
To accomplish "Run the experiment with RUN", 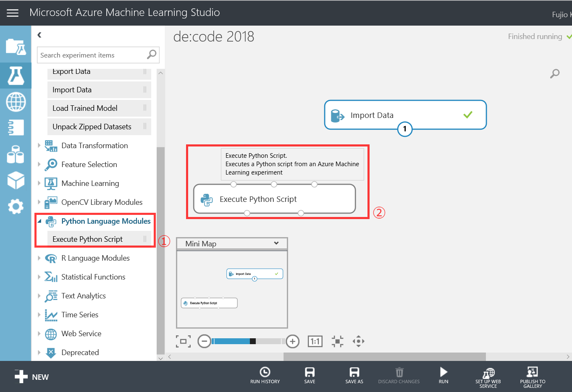I will [x=443, y=375].
